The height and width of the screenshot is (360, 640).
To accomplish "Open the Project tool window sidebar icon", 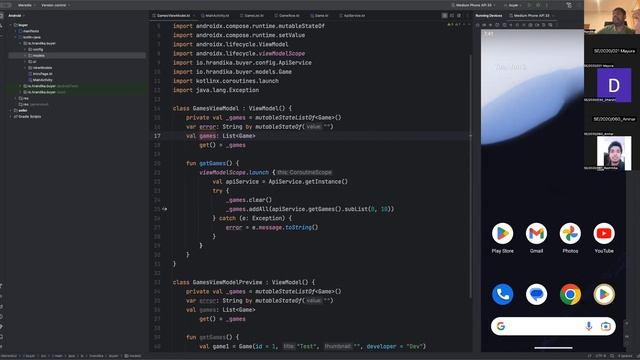I will pyautogui.click(x=1, y=16).
